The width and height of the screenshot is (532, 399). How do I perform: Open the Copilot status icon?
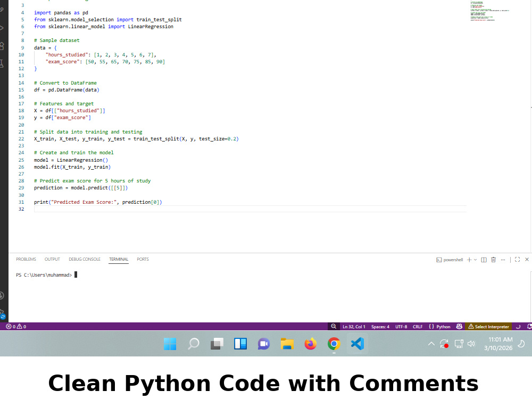[x=459, y=327]
